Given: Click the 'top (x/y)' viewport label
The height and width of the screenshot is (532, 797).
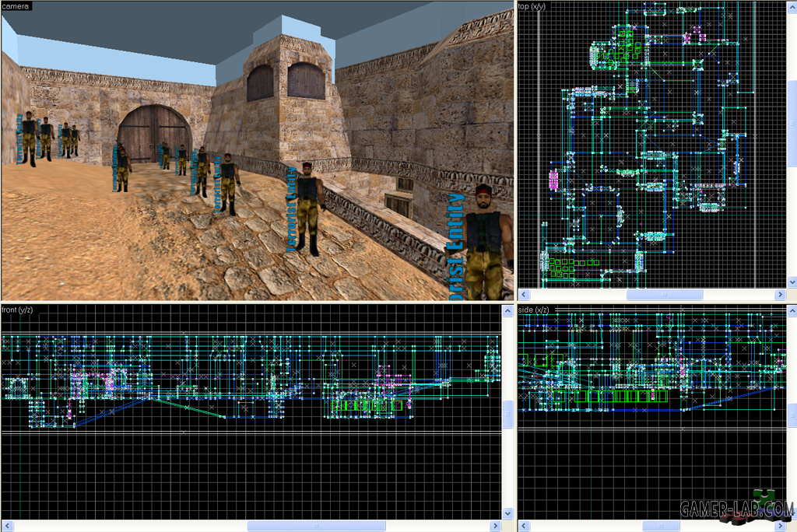Looking at the screenshot, I should (532, 6).
